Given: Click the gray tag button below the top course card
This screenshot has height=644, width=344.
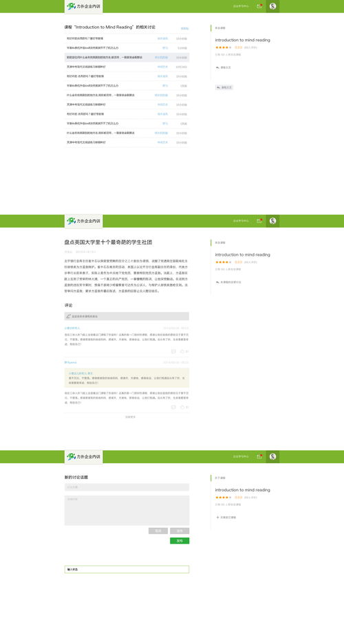Looking at the screenshot, I should [224, 87].
